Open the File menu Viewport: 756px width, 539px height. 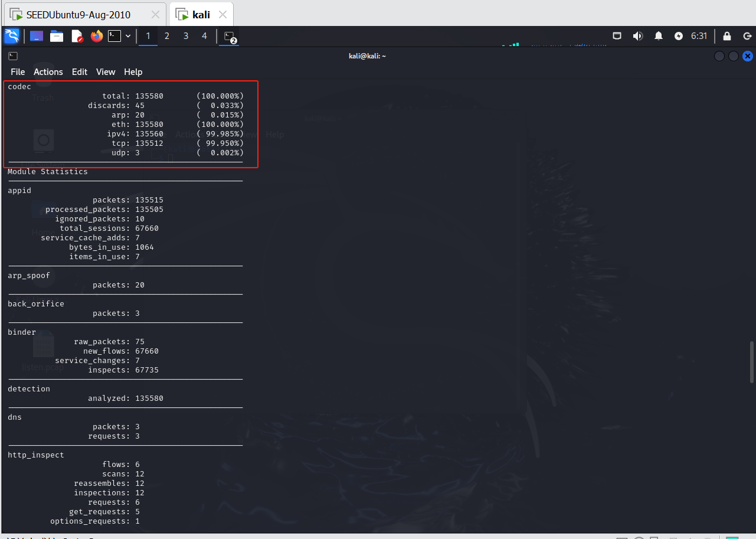pos(18,72)
